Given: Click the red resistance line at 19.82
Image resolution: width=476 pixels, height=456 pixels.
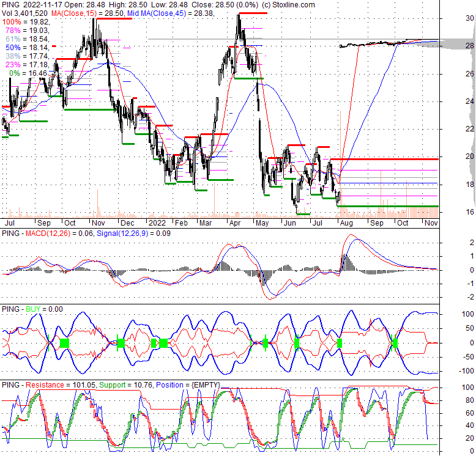Looking at the screenshot, I should (384, 159).
